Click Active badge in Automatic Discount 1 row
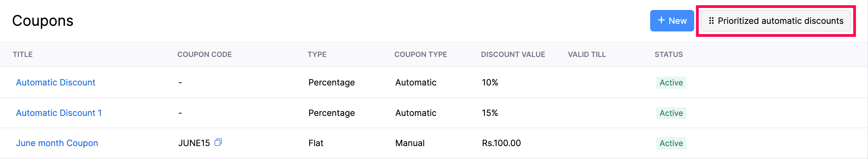 point(671,113)
